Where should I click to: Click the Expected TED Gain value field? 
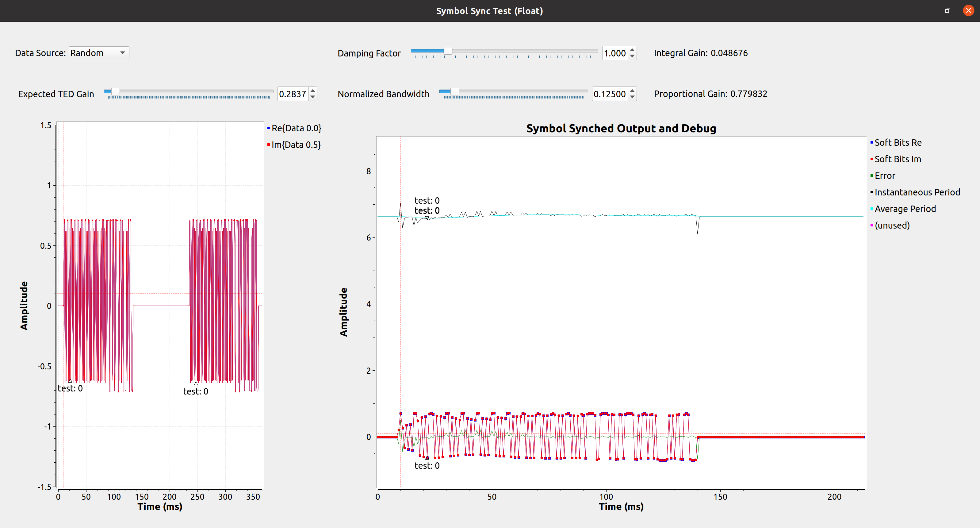pyautogui.click(x=292, y=94)
